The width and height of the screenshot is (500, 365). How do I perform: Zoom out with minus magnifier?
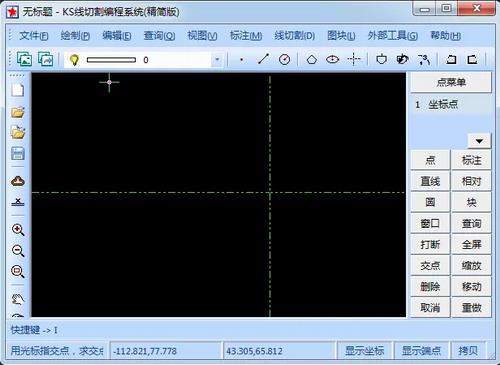(x=18, y=251)
